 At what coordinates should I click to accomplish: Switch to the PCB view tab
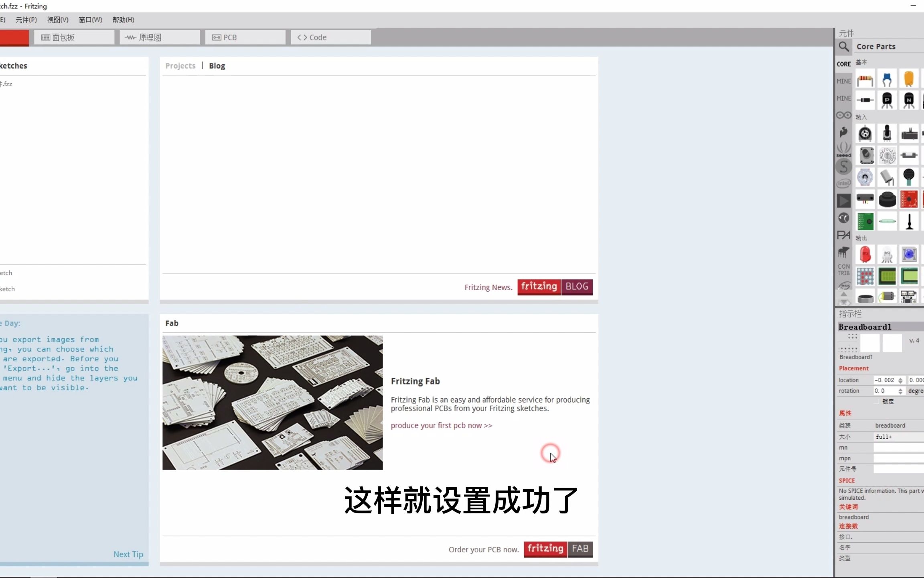click(245, 37)
